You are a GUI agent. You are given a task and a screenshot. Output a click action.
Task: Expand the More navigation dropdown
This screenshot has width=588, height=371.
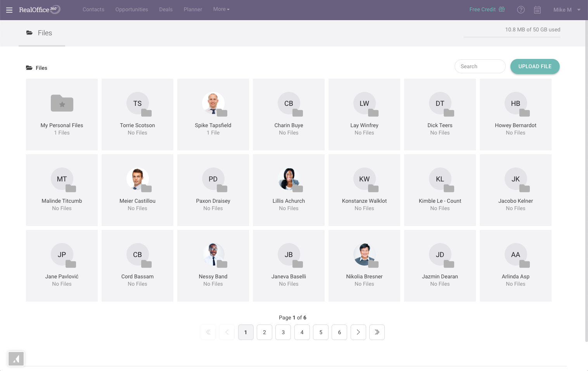221,9
